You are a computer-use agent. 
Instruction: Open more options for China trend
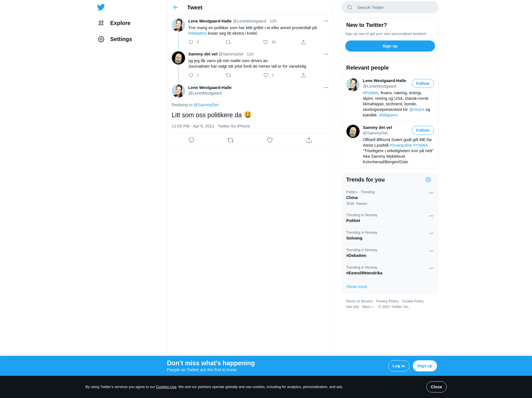[x=431, y=193]
